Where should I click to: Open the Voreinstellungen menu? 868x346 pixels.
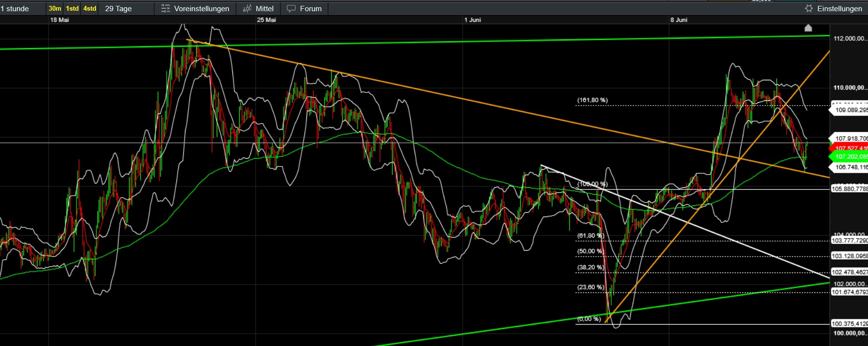pyautogui.click(x=202, y=9)
